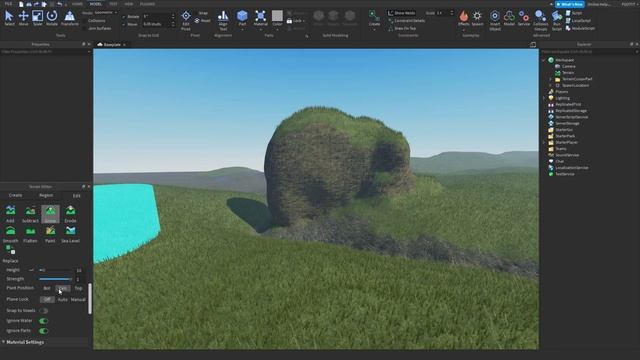Click the What's New button
The image size is (640, 360).
click(570, 4)
